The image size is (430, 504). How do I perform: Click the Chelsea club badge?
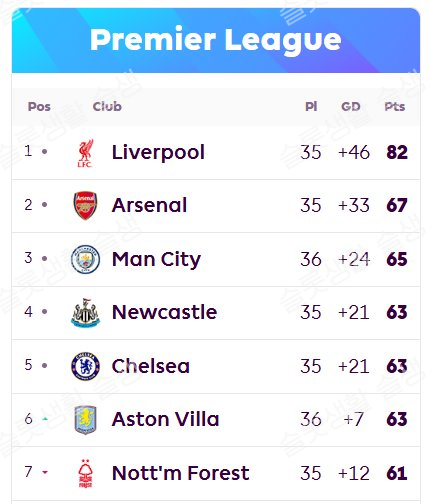[x=85, y=366]
